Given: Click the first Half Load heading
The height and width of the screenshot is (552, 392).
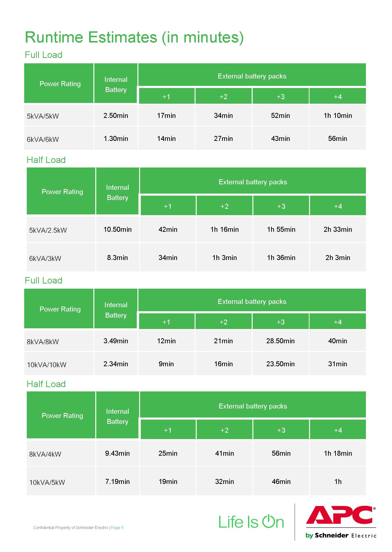Looking at the screenshot, I should click(x=46, y=160).
